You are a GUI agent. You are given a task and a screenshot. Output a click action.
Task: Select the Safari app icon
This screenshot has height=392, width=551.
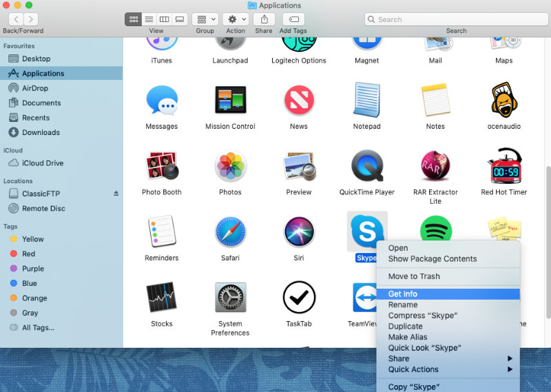(230, 231)
